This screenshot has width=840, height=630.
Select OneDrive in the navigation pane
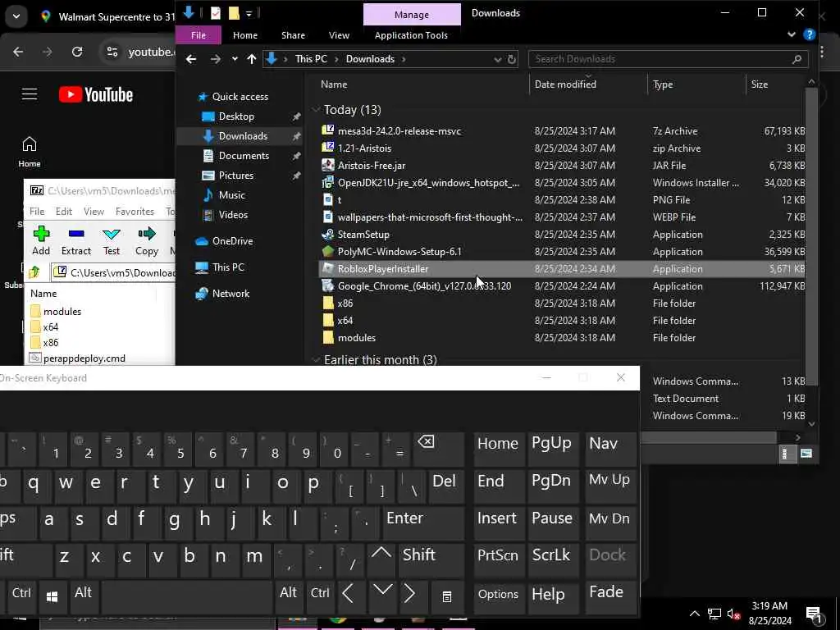click(232, 241)
